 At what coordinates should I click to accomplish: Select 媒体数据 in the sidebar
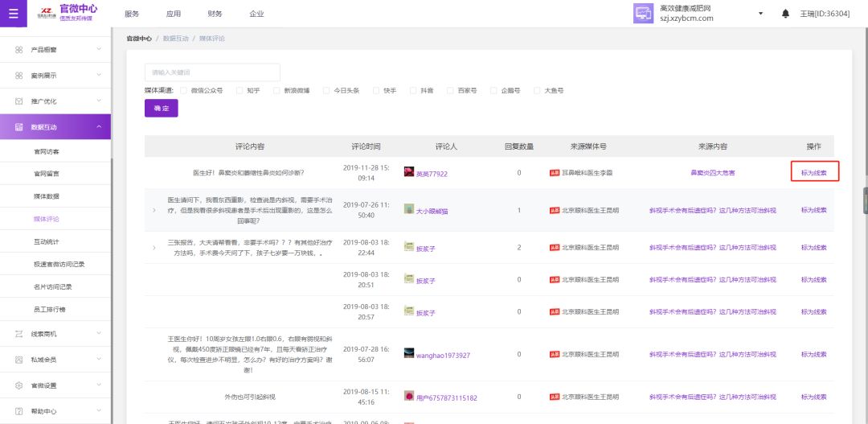coord(46,196)
